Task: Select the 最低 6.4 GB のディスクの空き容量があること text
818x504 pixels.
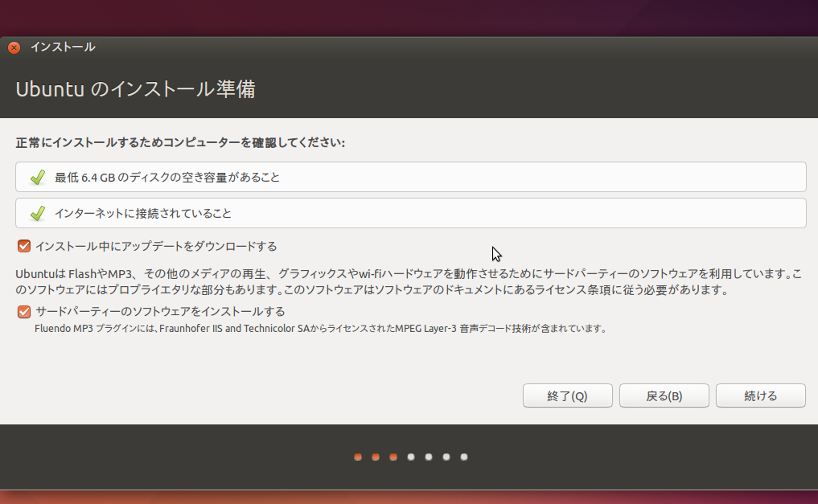Action: (167, 177)
